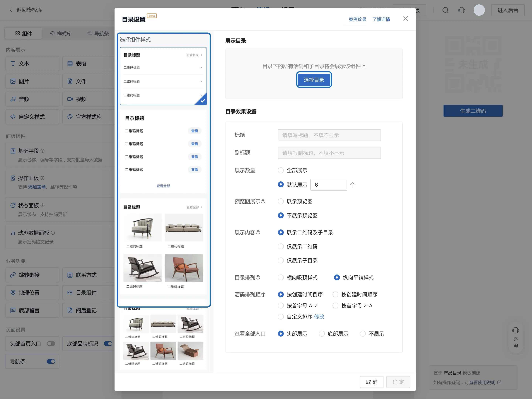
Task: Add the 音频 audio component
Action: coord(32,99)
